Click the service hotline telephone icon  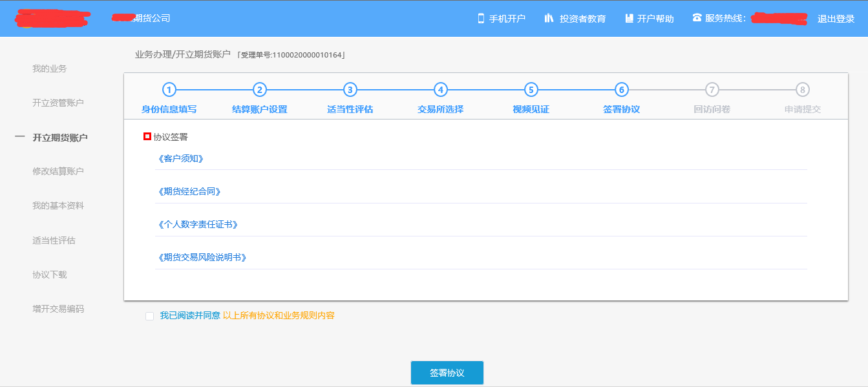(697, 18)
